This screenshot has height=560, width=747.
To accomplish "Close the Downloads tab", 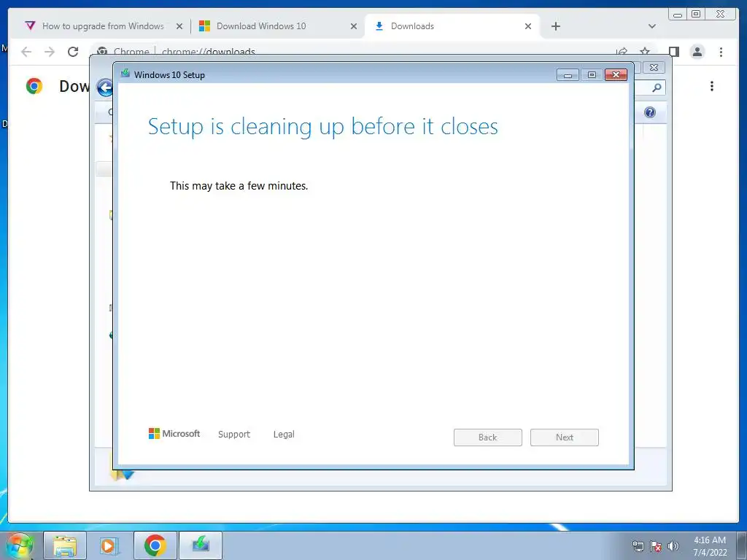I will 528,26.
